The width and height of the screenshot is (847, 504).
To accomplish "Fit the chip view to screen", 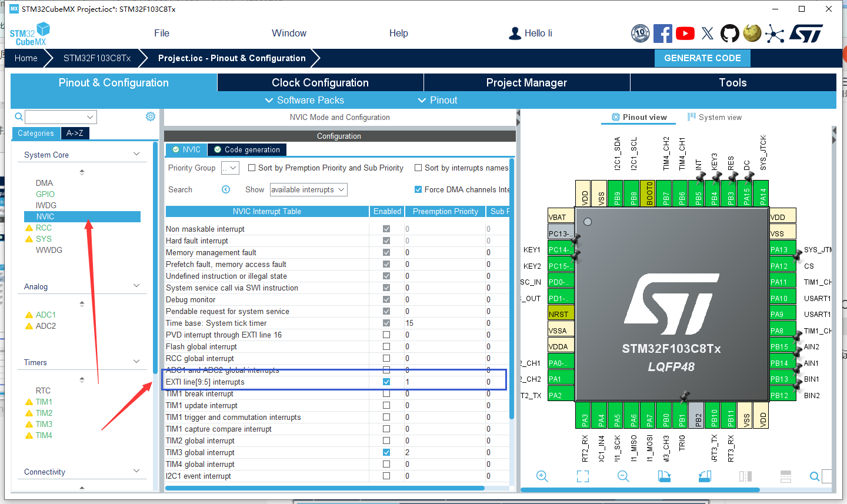I will click(x=583, y=476).
